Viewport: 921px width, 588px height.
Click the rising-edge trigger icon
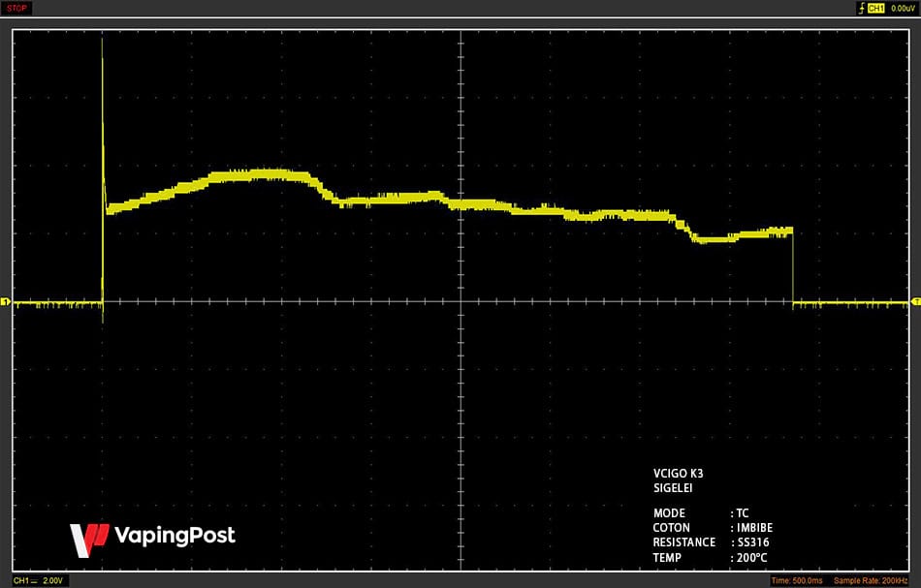pyautogui.click(x=862, y=8)
